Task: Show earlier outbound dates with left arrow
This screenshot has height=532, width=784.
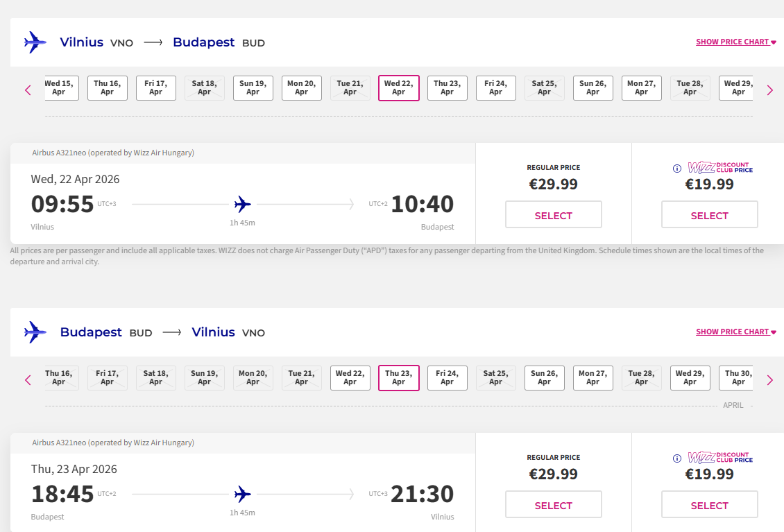Action: point(28,90)
